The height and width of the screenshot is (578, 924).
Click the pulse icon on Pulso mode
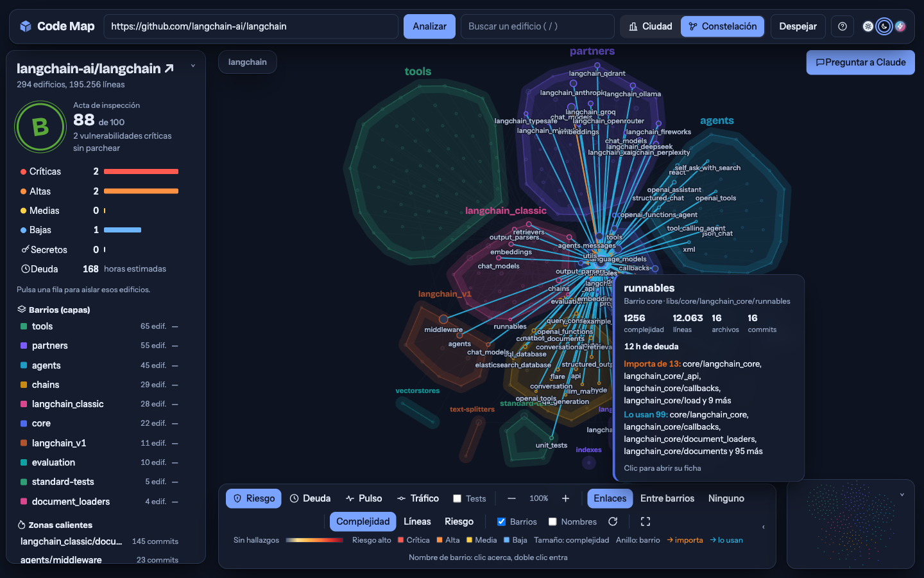point(350,498)
